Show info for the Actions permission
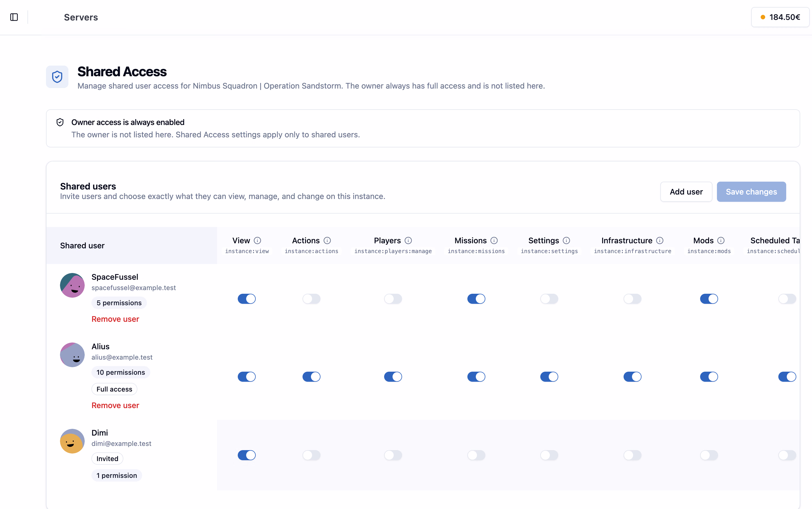The width and height of the screenshot is (812, 509). pyautogui.click(x=327, y=240)
